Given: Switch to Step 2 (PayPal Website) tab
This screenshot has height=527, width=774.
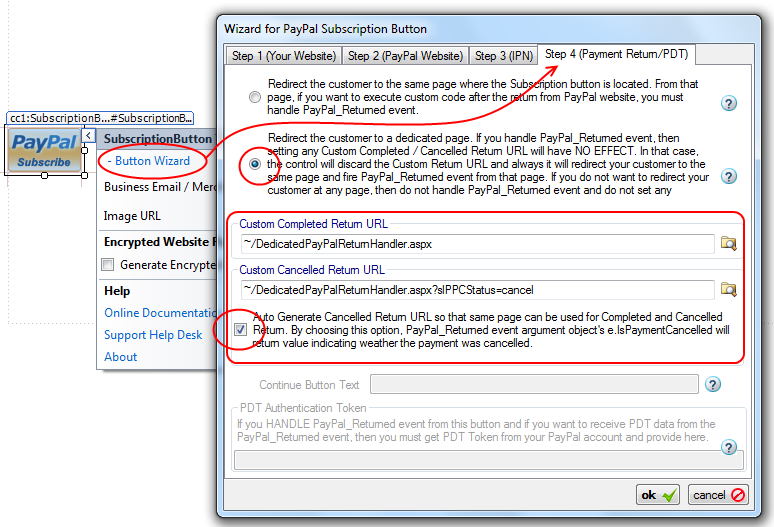Looking at the screenshot, I should tap(405, 56).
